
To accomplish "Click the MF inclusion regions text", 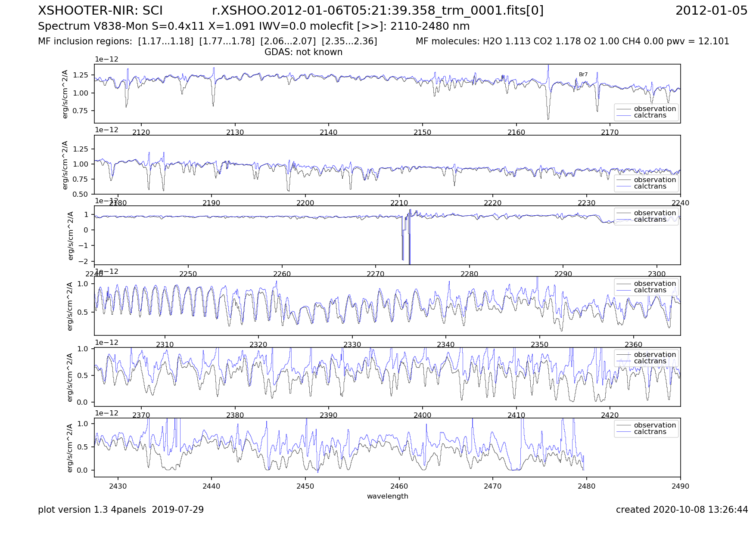I will click(x=207, y=41).
